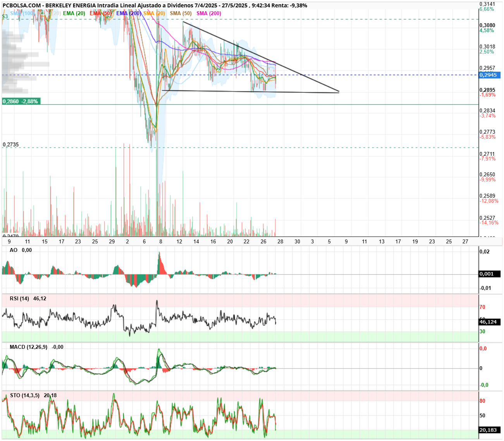The height and width of the screenshot is (441, 504).
Task: Click the 0,3018 price axis label
Action: [x=487, y=47]
